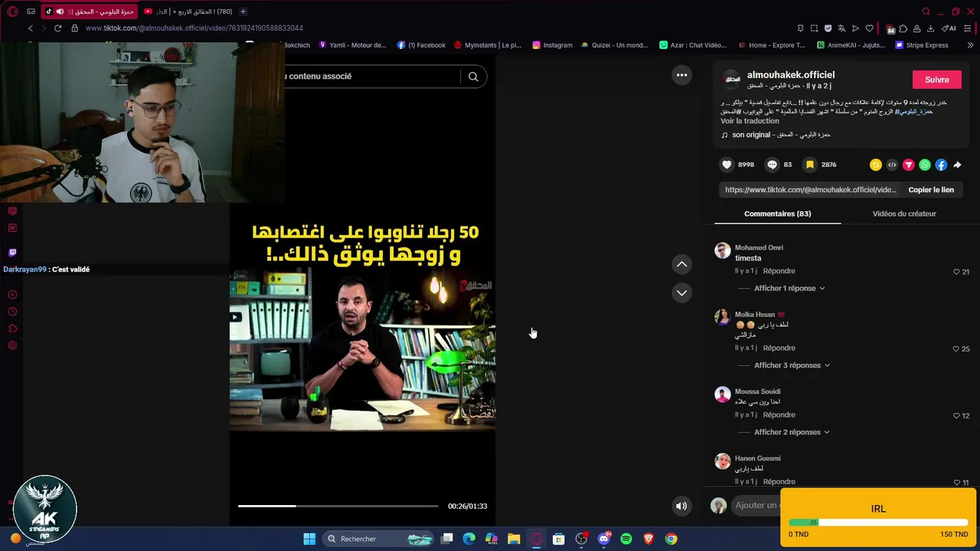This screenshot has height=551, width=980.
Task: Select the TikTok browser tab
Action: click(90, 11)
